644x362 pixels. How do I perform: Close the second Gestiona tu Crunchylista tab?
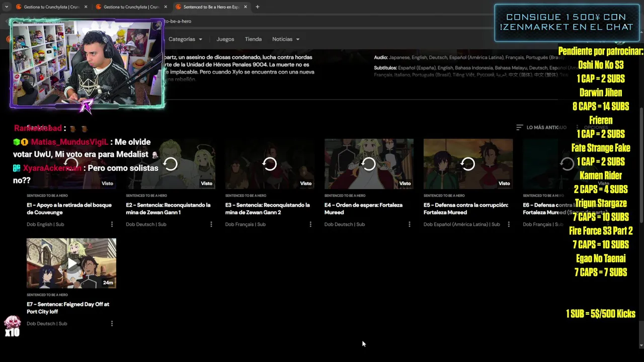coord(166,7)
